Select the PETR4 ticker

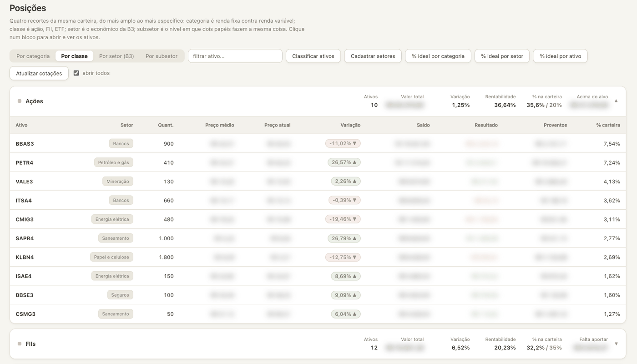(25, 162)
